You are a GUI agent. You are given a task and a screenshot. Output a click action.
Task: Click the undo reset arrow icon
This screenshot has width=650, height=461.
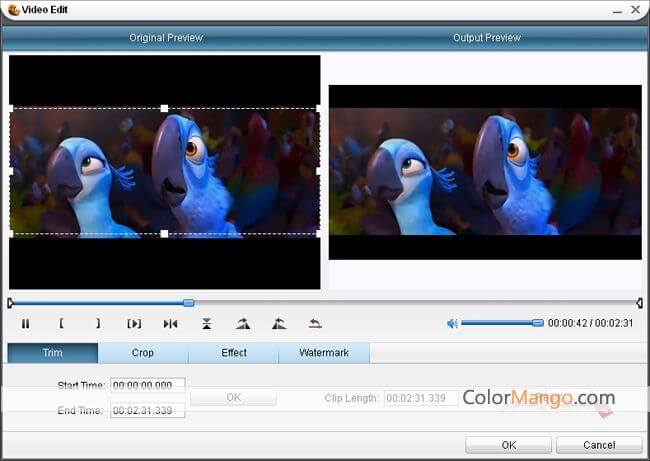click(x=315, y=324)
